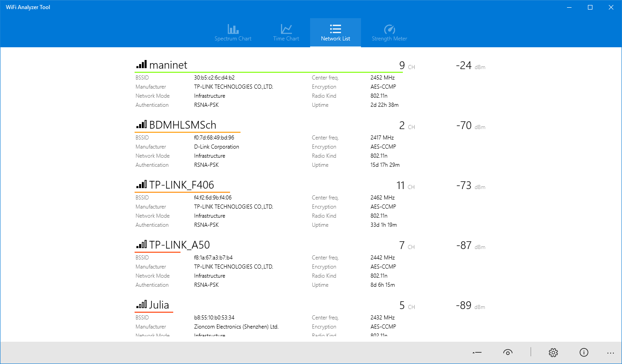Select the Network List icon
This screenshot has width=622, height=364.
[335, 29]
